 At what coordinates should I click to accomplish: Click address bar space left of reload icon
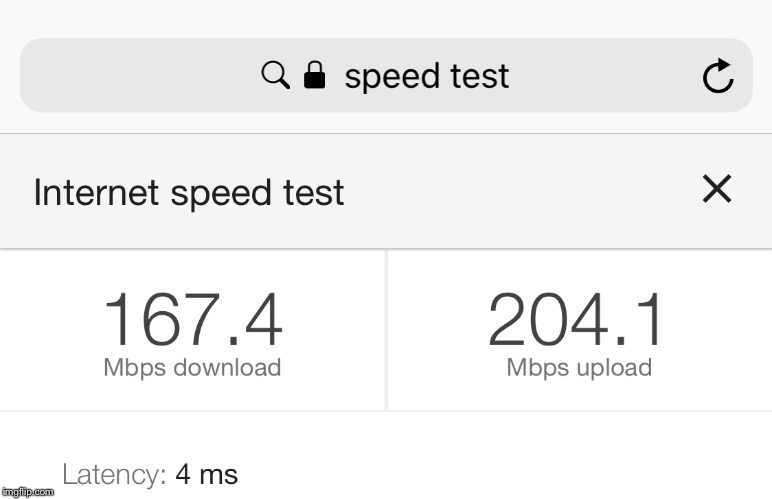point(606,75)
